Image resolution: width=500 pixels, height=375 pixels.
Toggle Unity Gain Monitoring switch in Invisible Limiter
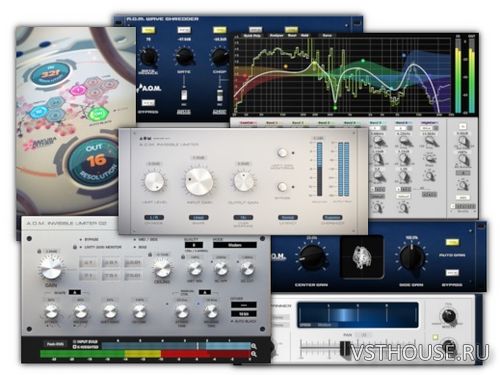click(282, 153)
